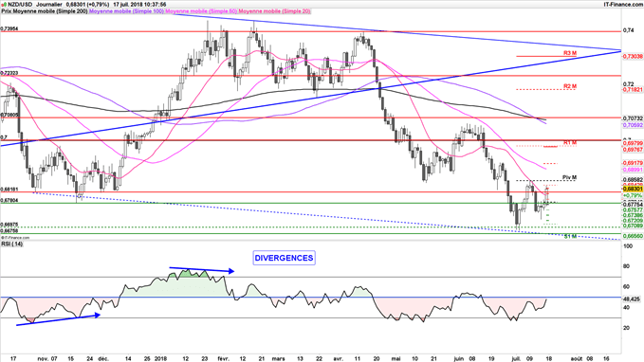Screen dimensions: 644x362
Task: Click the Moyenne mobile (Simple 100) legend label
Action: [x=126, y=11]
